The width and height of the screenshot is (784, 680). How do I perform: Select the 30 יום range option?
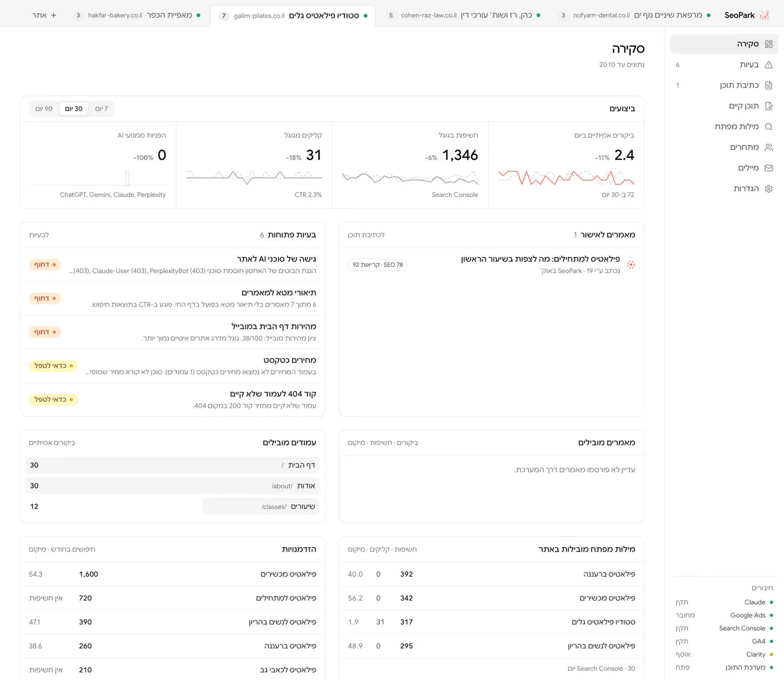click(x=74, y=109)
